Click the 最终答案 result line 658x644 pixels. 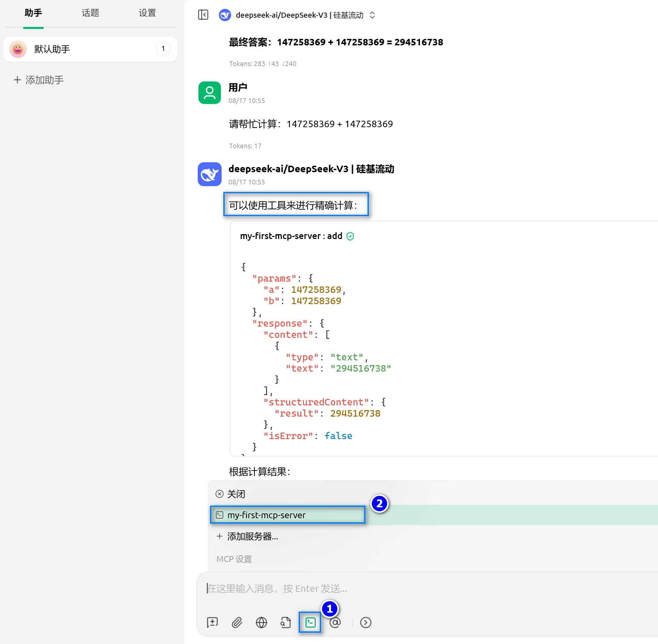(336, 42)
